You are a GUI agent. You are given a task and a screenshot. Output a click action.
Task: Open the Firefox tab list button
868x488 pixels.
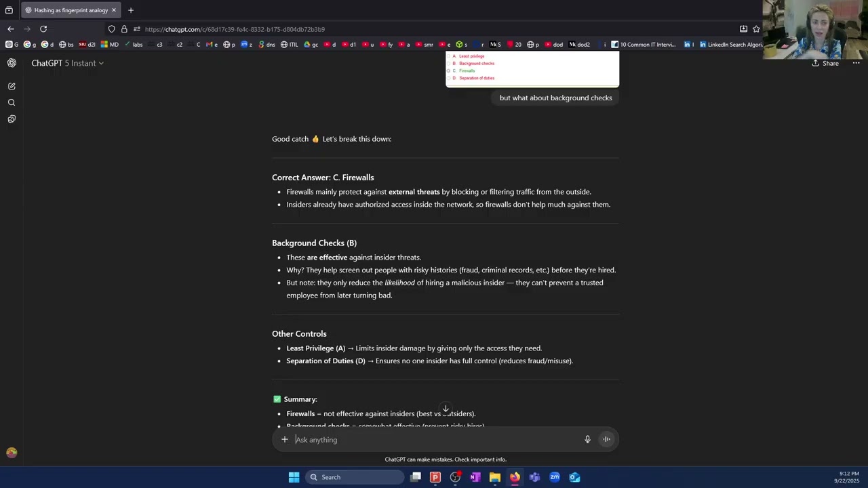click(x=9, y=10)
